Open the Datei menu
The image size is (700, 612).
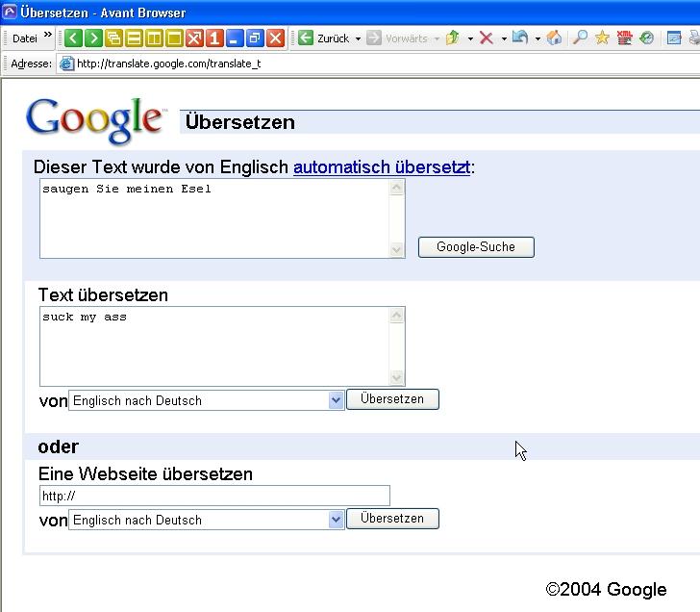25,38
